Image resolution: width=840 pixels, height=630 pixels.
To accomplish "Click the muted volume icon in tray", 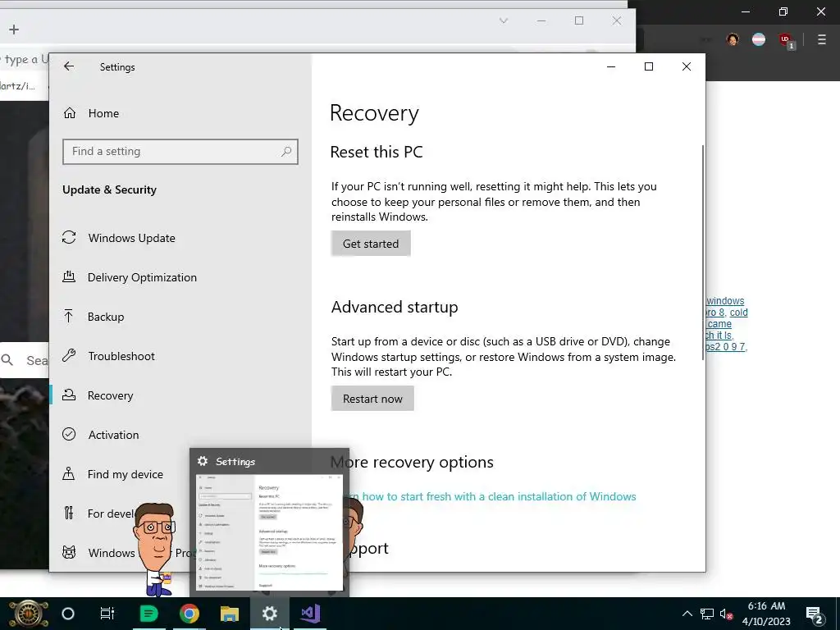I will tap(726, 614).
